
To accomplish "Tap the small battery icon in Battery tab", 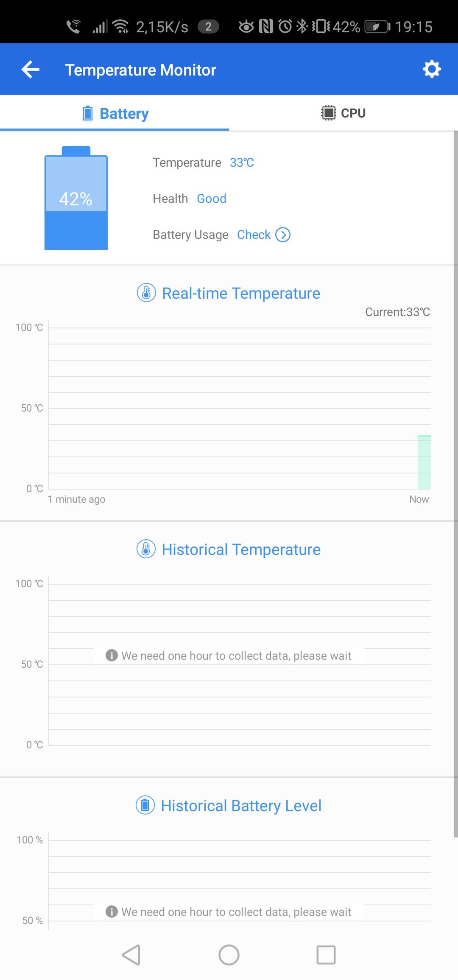I will pyautogui.click(x=88, y=113).
